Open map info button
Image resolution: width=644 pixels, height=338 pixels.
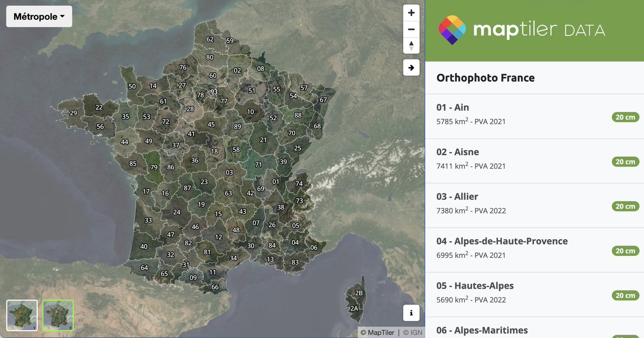[x=411, y=313]
